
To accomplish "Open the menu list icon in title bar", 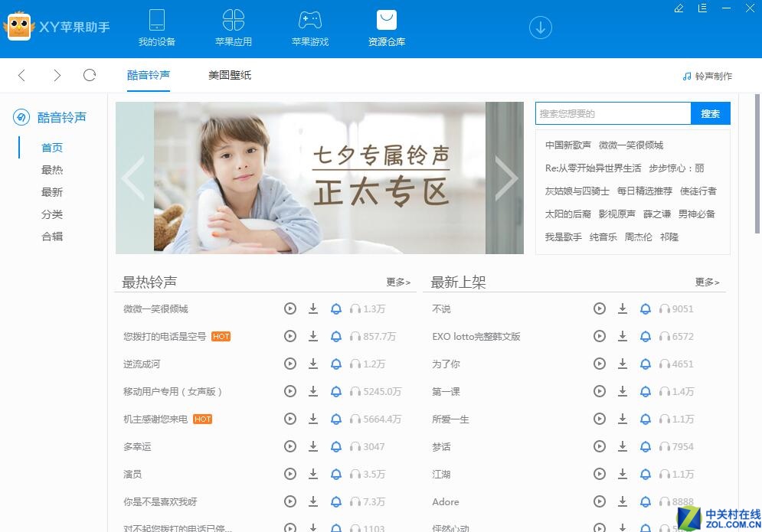I will click(x=702, y=8).
